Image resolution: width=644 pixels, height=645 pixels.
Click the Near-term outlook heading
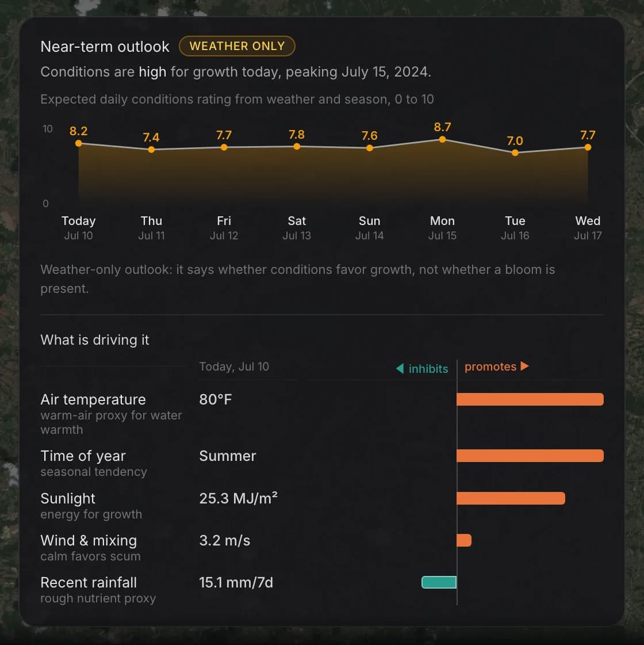(x=105, y=47)
